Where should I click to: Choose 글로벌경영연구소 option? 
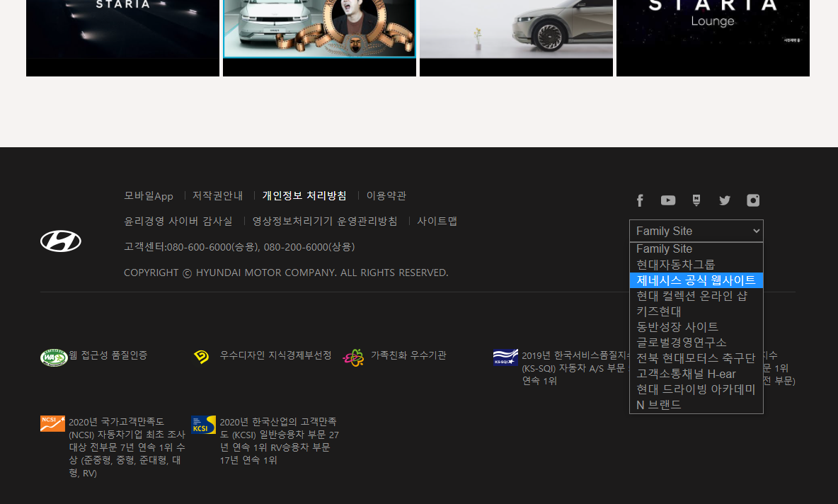[696, 342]
